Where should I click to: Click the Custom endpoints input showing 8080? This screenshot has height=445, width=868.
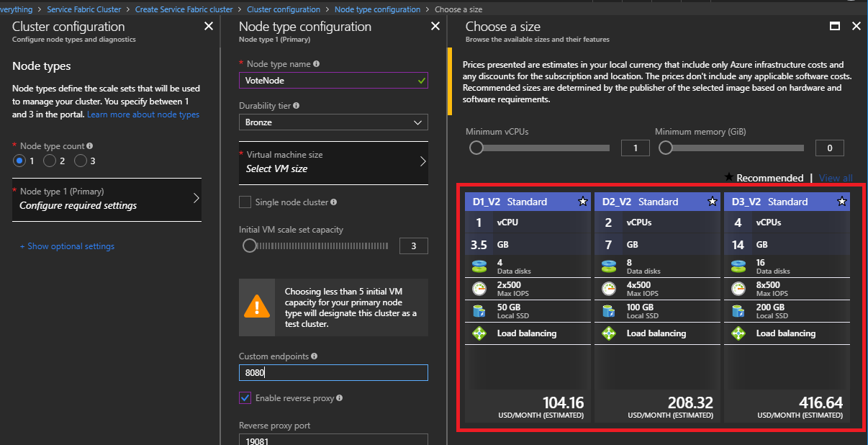(333, 372)
